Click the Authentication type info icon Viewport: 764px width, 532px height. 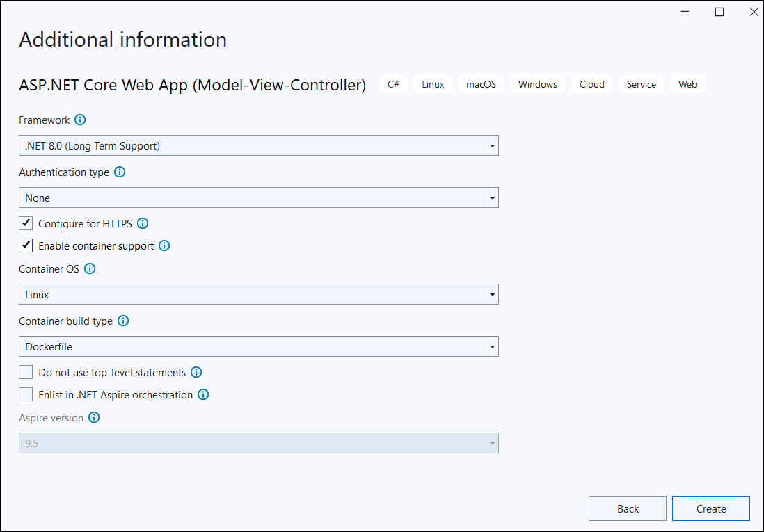120,172
